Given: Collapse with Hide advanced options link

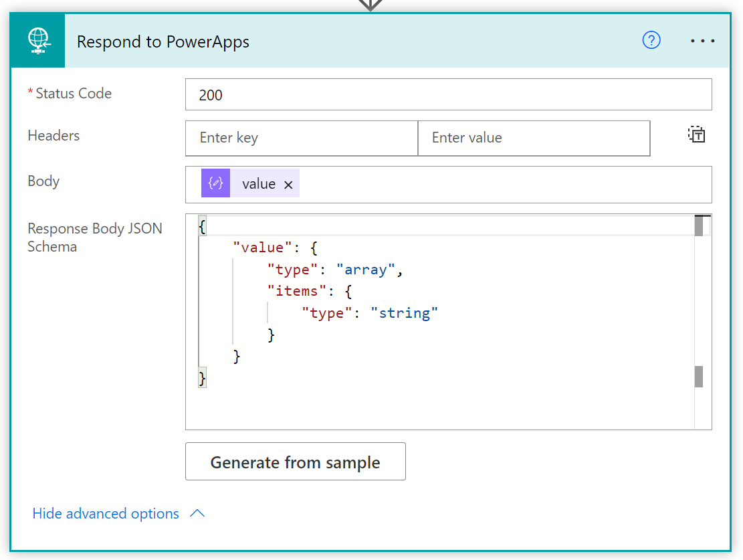Looking at the screenshot, I should (106, 514).
